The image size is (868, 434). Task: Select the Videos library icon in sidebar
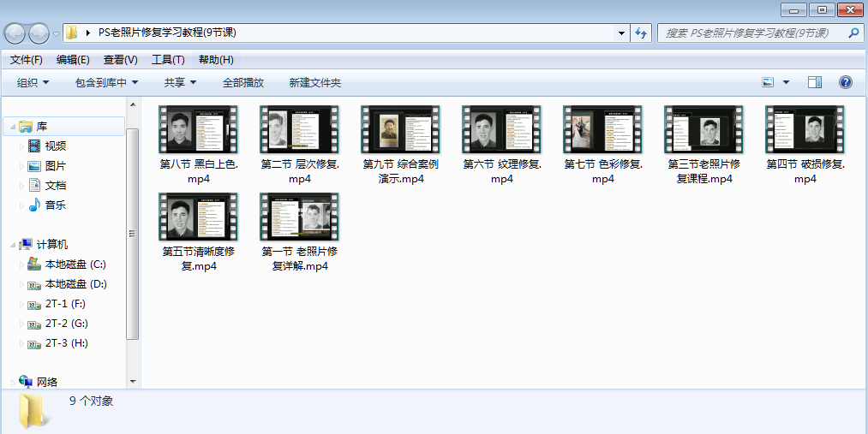(34, 146)
